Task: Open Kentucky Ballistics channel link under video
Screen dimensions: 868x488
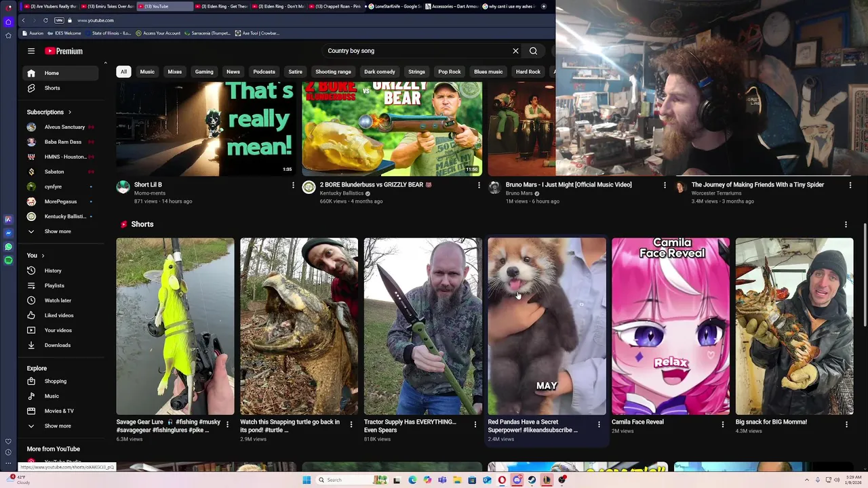Action: point(342,193)
